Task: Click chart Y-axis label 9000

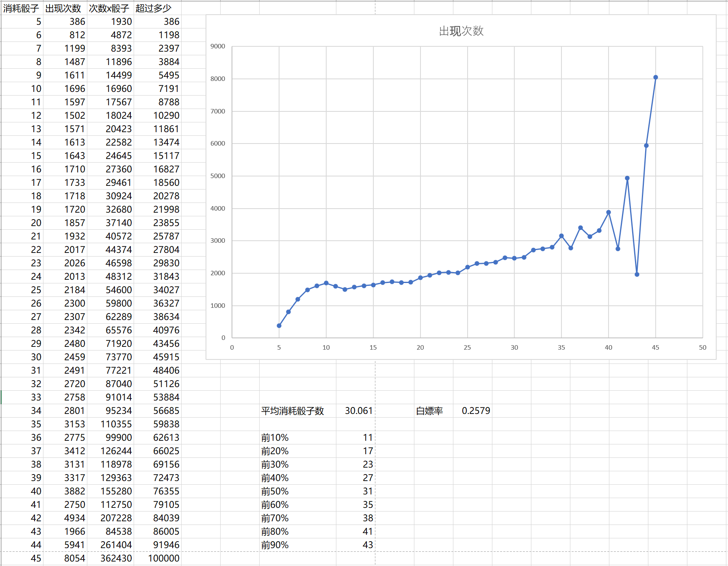Action: coord(218,46)
